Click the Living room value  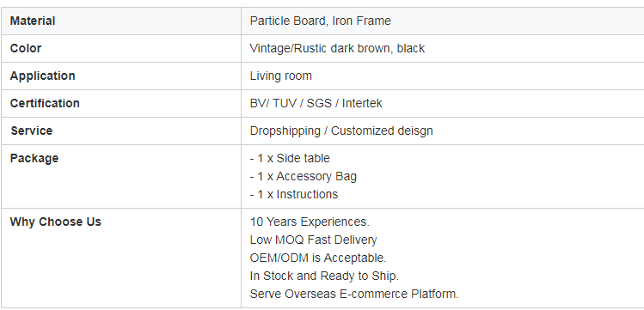coord(281,76)
